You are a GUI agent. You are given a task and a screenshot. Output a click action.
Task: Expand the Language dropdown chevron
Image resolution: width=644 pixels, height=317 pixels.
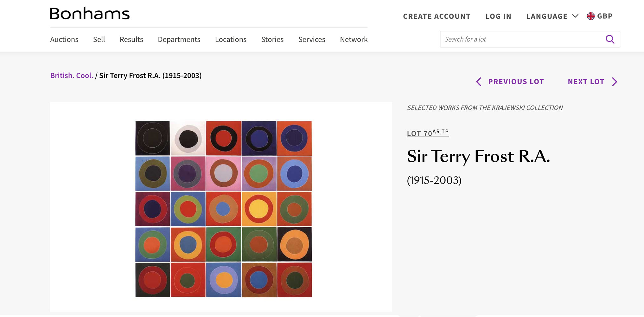pos(575,16)
